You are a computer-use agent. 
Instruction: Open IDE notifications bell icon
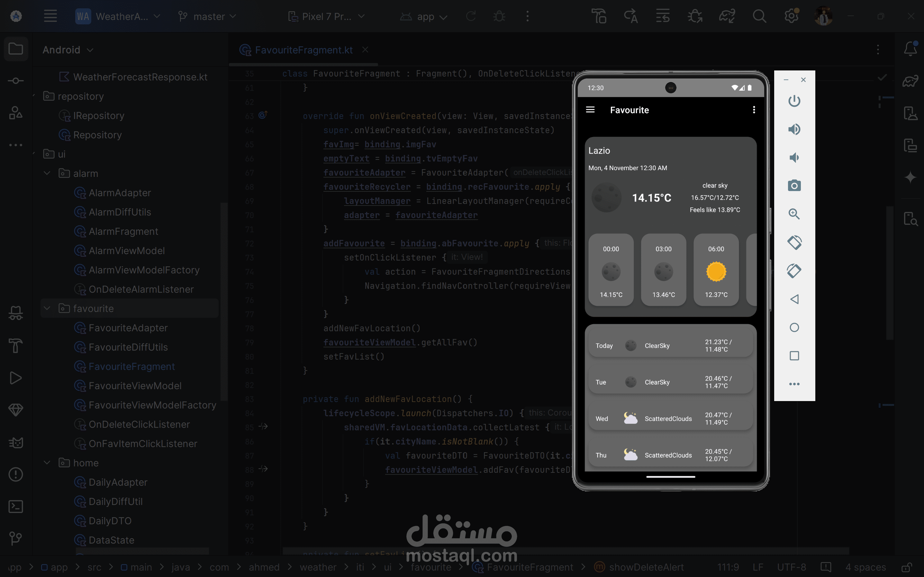910,49
